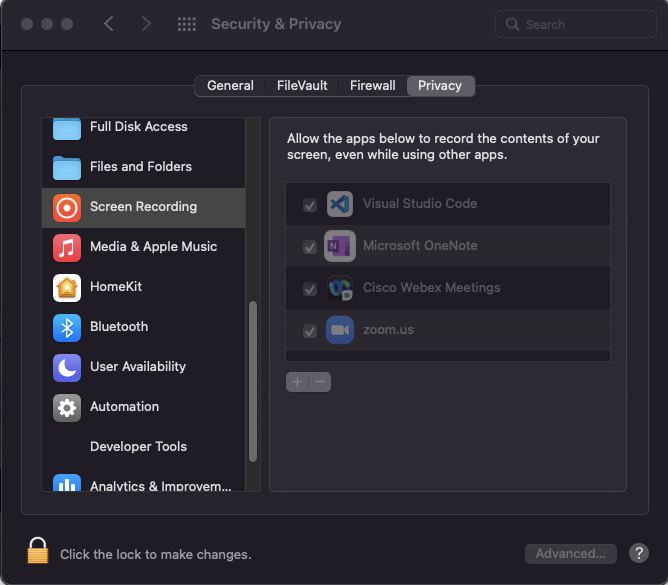Select the Bluetooth label

(119, 327)
